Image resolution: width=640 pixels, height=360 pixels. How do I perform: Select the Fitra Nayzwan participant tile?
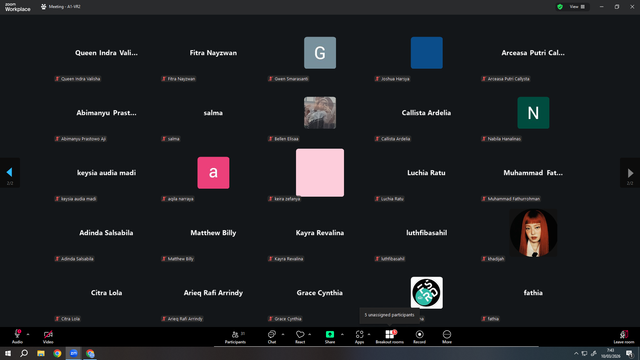click(213, 53)
